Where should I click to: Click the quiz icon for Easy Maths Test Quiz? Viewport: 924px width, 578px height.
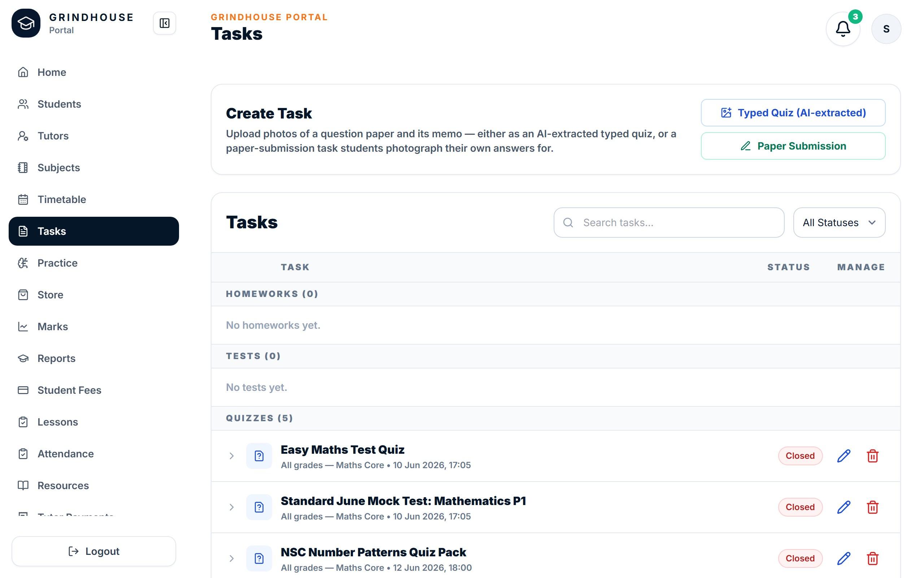tap(259, 456)
